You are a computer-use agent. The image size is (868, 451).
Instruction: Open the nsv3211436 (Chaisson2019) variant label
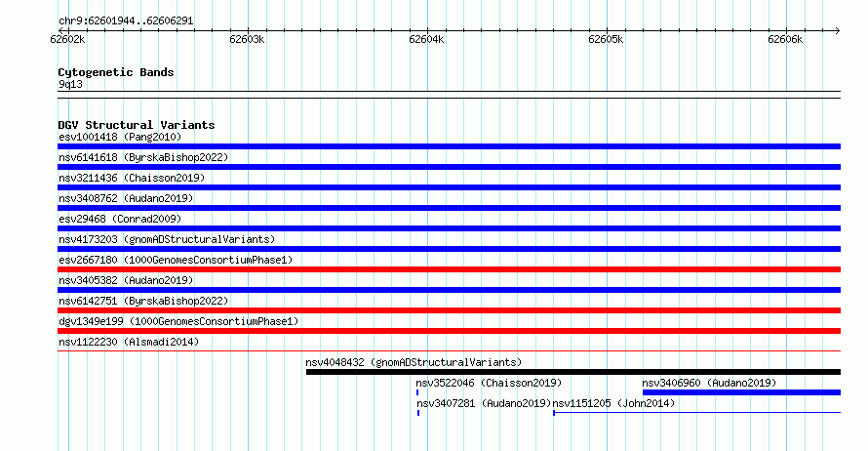tap(132, 178)
